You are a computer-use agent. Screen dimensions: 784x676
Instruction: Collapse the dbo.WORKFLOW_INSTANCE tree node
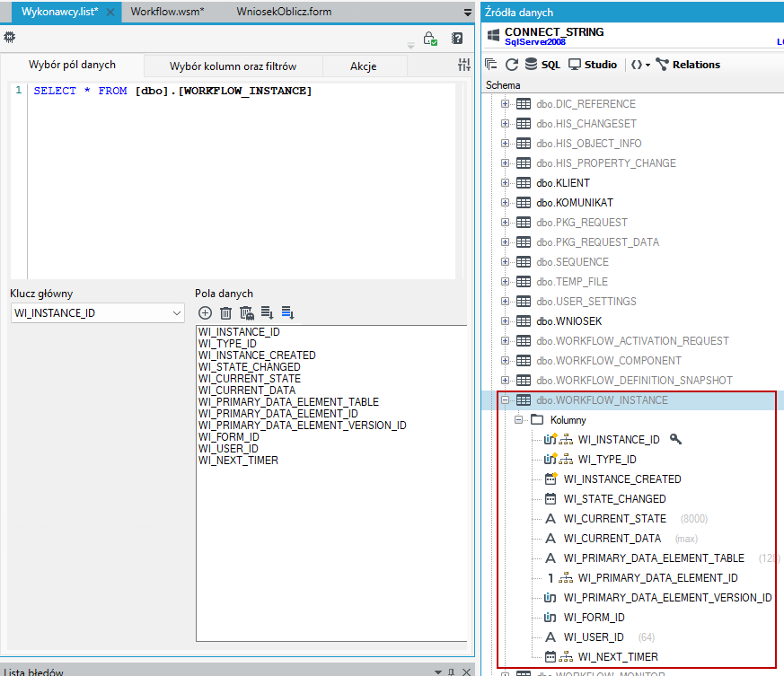[505, 400]
